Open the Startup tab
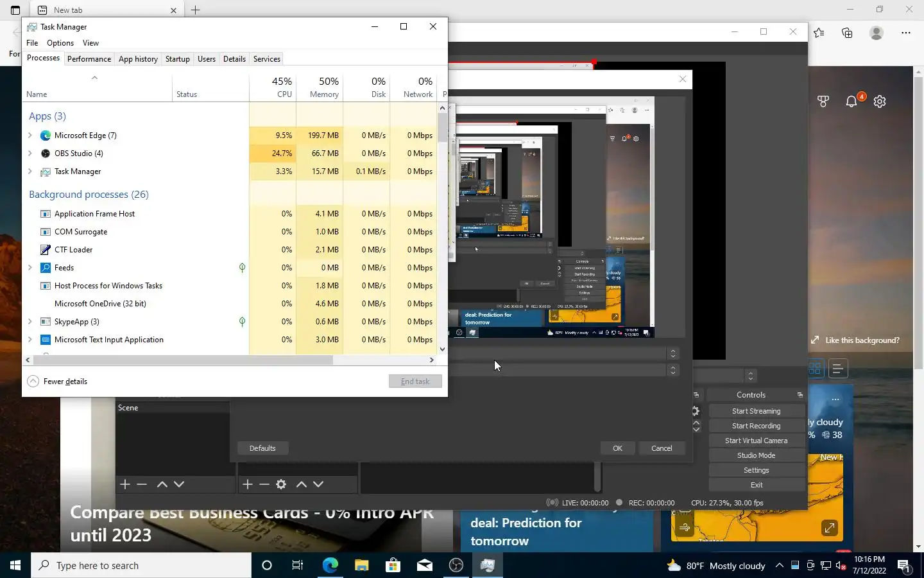924x578 pixels. pyautogui.click(x=178, y=58)
